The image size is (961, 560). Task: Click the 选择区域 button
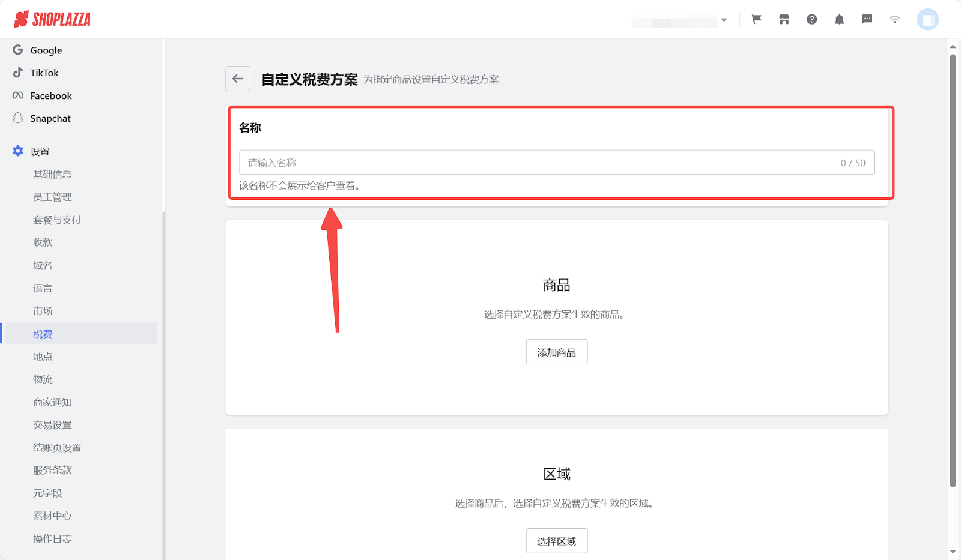pyautogui.click(x=557, y=541)
